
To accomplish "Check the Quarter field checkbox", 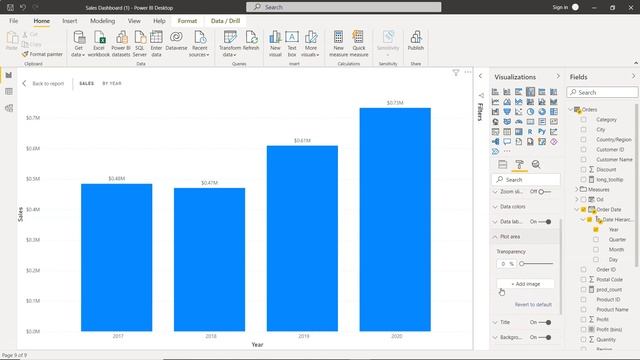I will coord(596,240).
